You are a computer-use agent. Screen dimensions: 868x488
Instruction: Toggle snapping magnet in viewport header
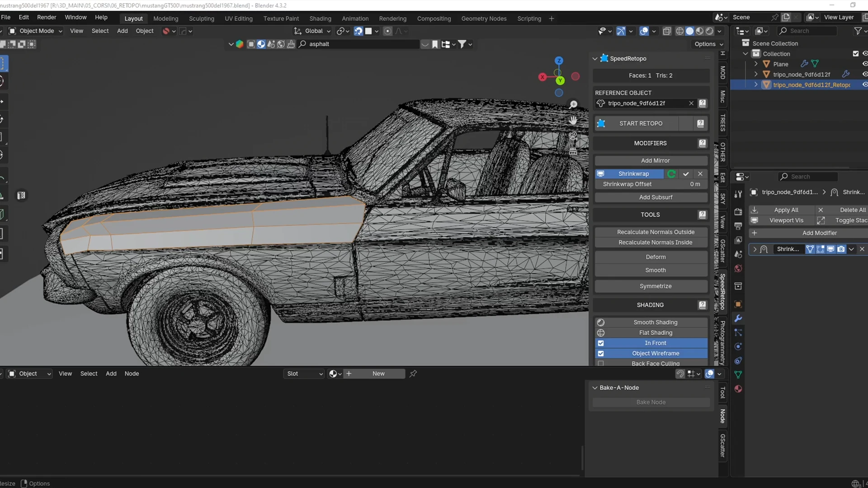pyautogui.click(x=358, y=31)
